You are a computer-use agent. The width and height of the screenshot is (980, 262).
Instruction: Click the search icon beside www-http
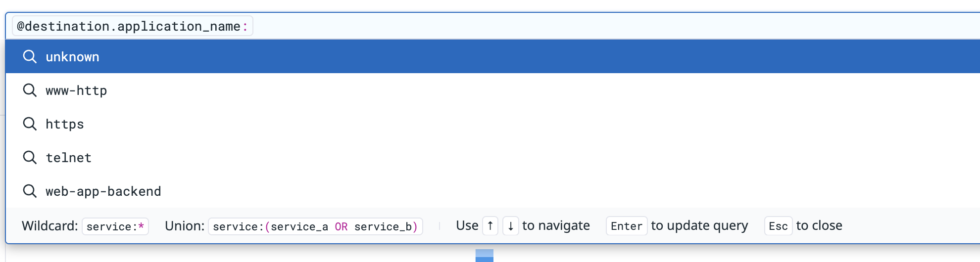coord(30,90)
